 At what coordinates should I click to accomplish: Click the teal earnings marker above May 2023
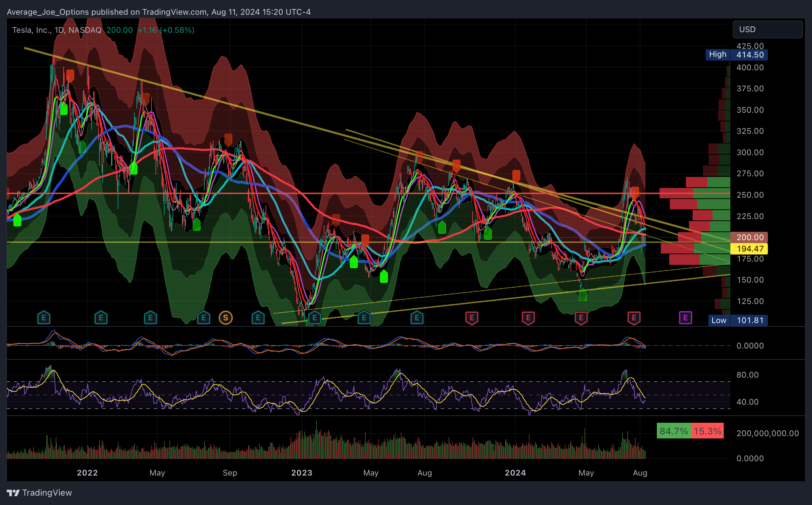[x=364, y=318]
